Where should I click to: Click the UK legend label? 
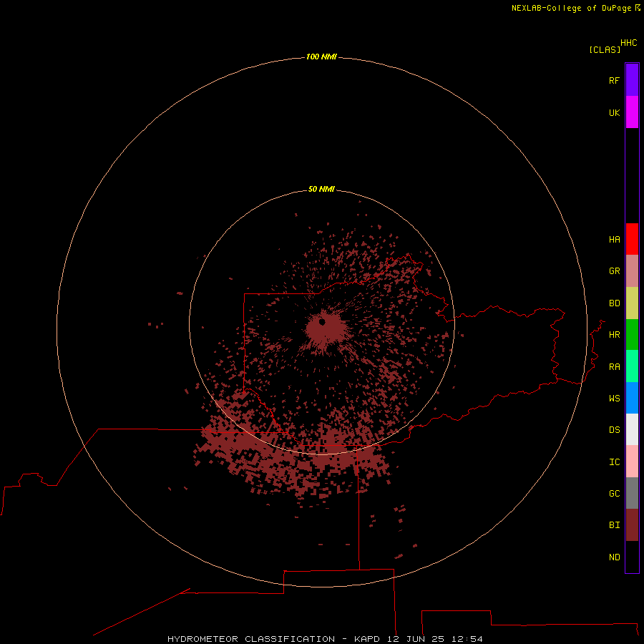(x=614, y=112)
